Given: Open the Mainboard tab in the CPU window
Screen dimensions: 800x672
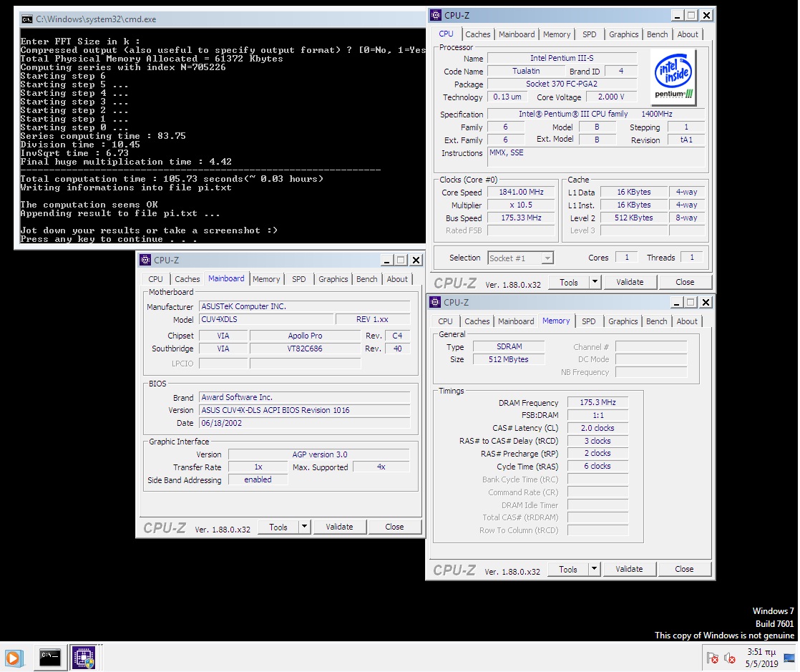Looking at the screenshot, I should [517, 34].
